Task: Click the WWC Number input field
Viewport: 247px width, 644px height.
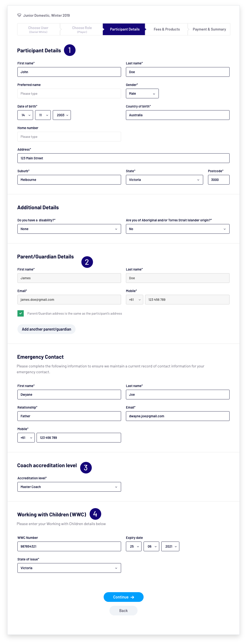Action: click(69, 546)
